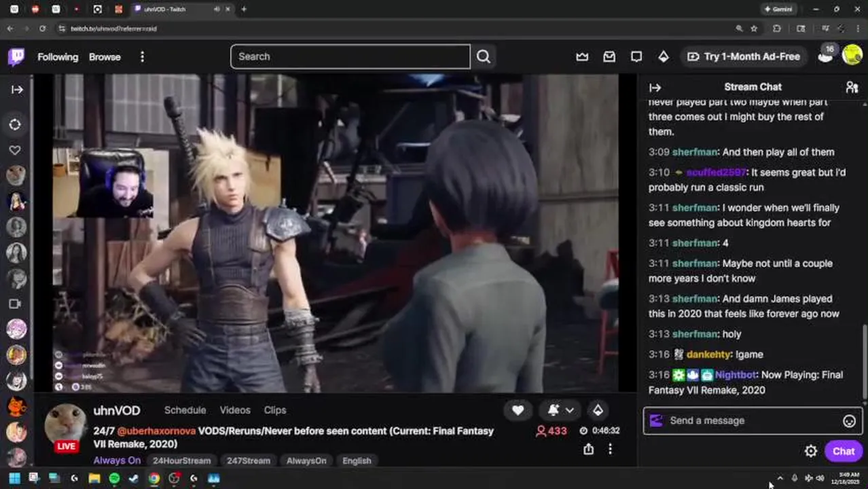Open the channel Videos tab
The height and width of the screenshot is (489, 868).
tap(235, 410)
